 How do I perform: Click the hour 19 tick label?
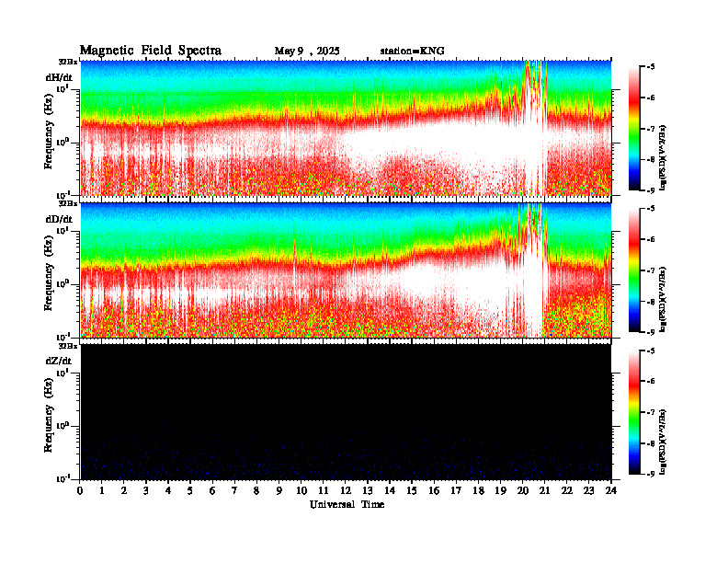(x=500, y=490)
